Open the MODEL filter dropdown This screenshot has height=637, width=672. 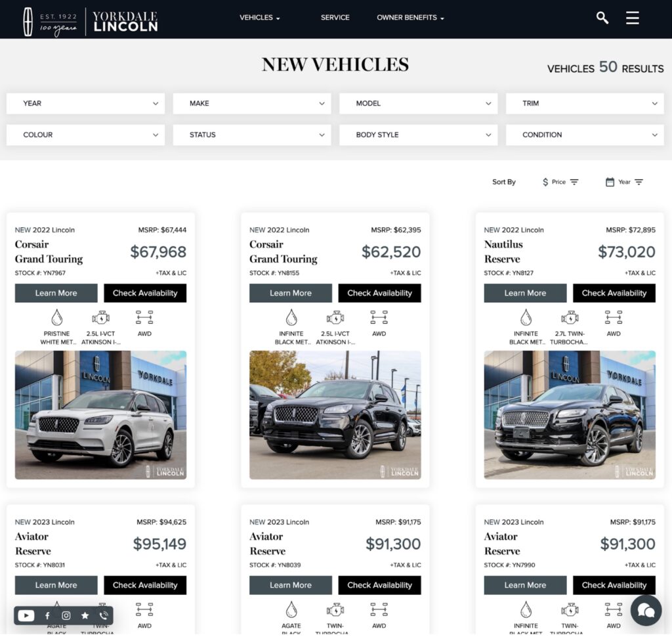point(418,103)
